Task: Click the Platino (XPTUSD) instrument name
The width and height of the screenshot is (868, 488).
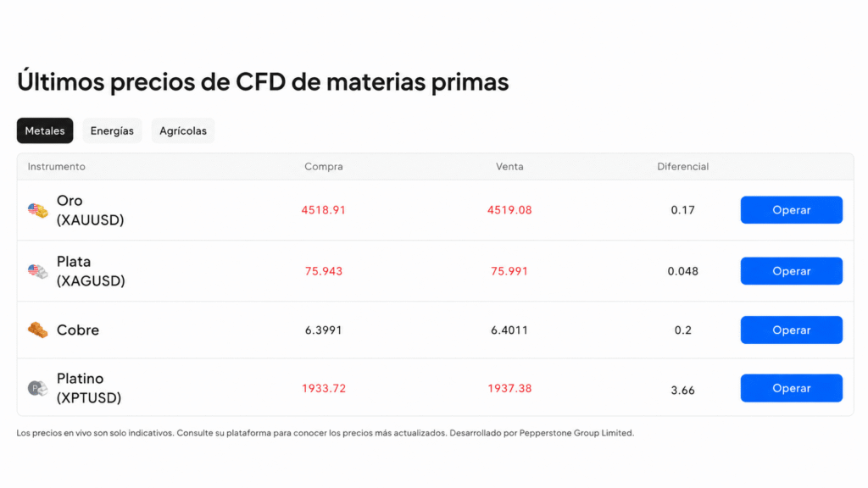Action: [88, 388]
